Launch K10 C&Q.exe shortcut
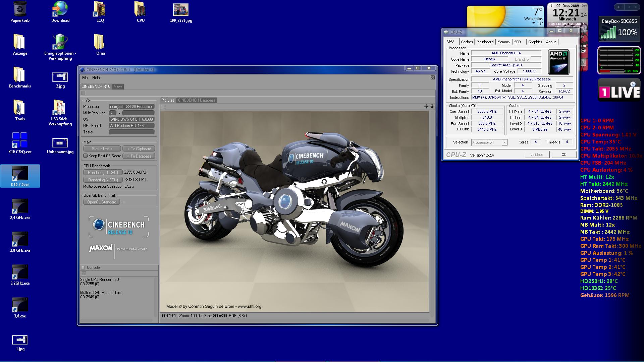This screenshot has width=644, height=362. 20,143
